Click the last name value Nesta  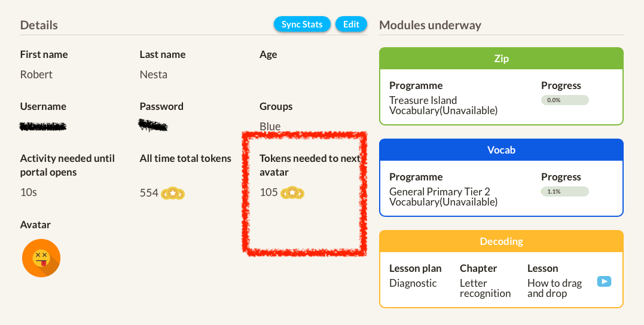[x=154, y=75]
